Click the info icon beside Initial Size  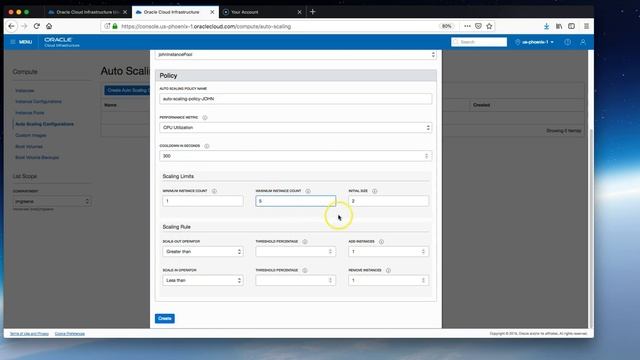(375, 191)
